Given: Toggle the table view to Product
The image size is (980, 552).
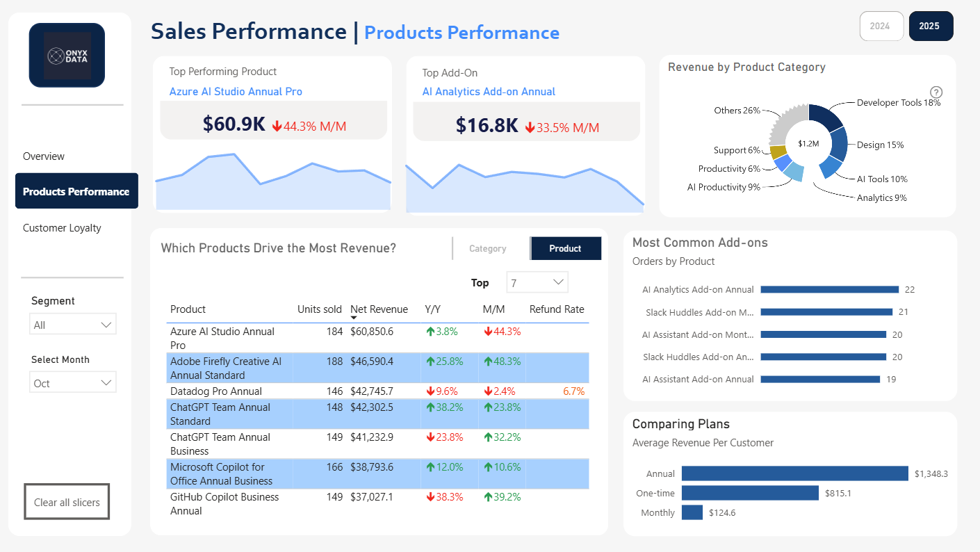Looking at the screenshot, I should point(565,248).
